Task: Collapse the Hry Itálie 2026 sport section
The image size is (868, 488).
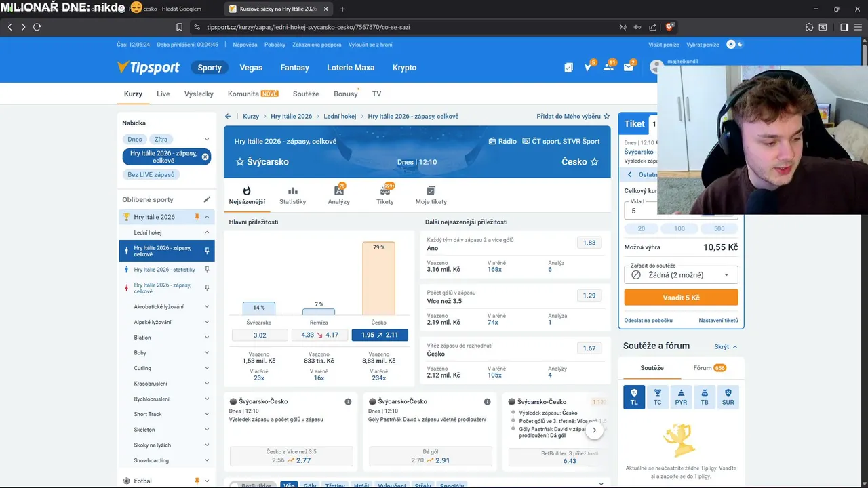Action: (207, 217)
